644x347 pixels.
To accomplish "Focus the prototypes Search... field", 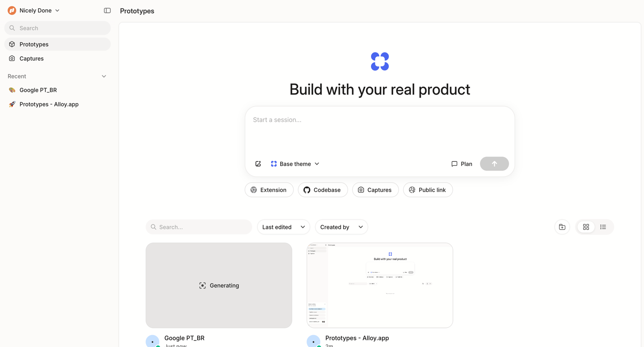I will click(199, 227).
